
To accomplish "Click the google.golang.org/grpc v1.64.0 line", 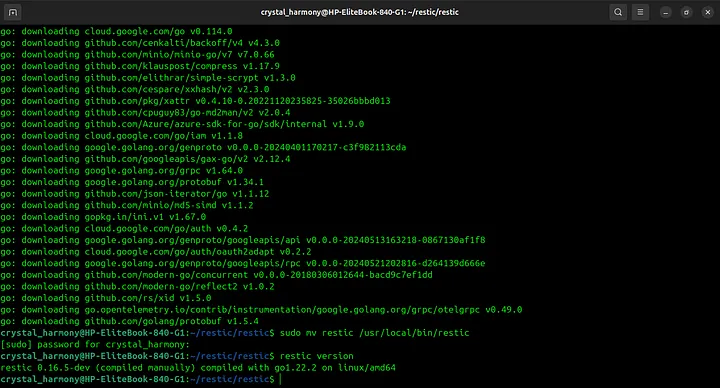I will 122,170.
